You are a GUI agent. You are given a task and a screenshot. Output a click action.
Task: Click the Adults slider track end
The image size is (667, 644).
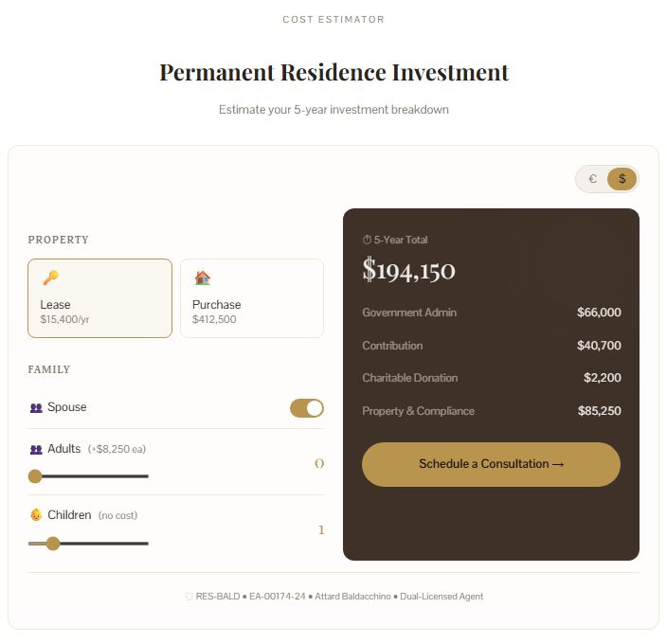pos(147,476)
